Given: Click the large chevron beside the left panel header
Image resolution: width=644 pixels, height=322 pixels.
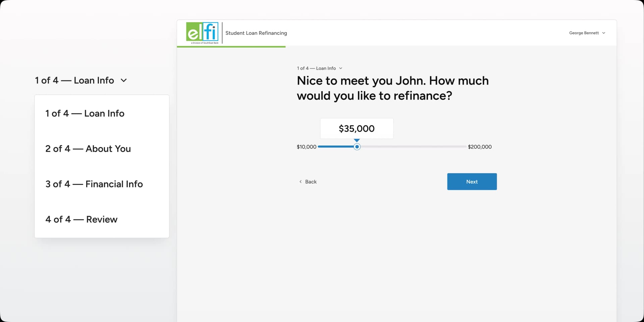Looking at the screenshot, I should tap(123, 80).
